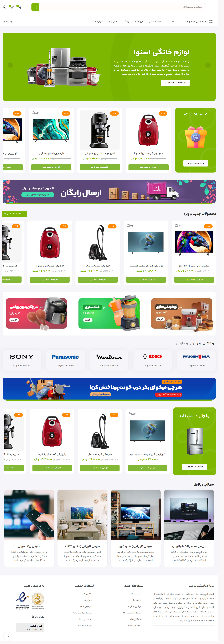Click the back-to-top arrow button
The height and width of the screenshot is (644, 224).
7,636
